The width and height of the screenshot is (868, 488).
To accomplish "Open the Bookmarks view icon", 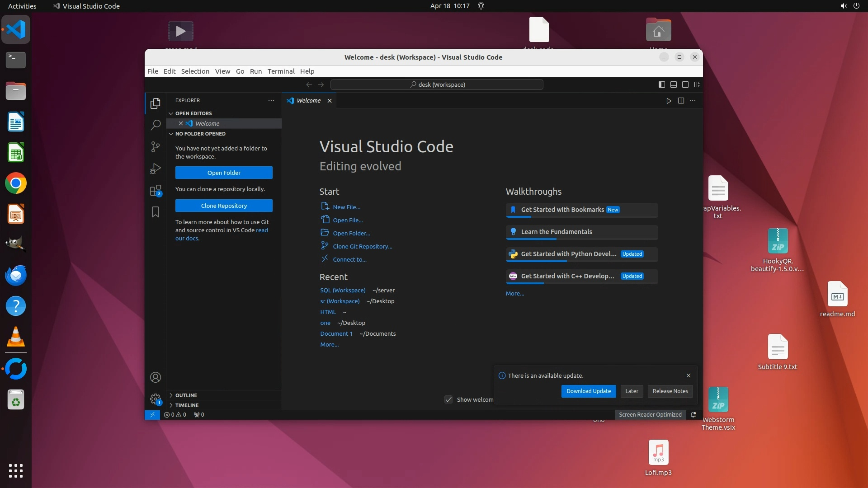I will point(155,212).
